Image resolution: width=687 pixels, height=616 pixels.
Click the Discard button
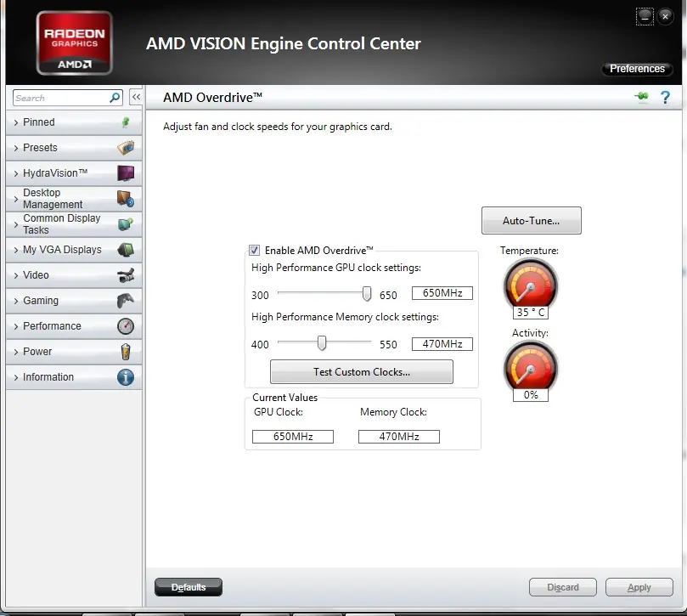tap(562, 587)
